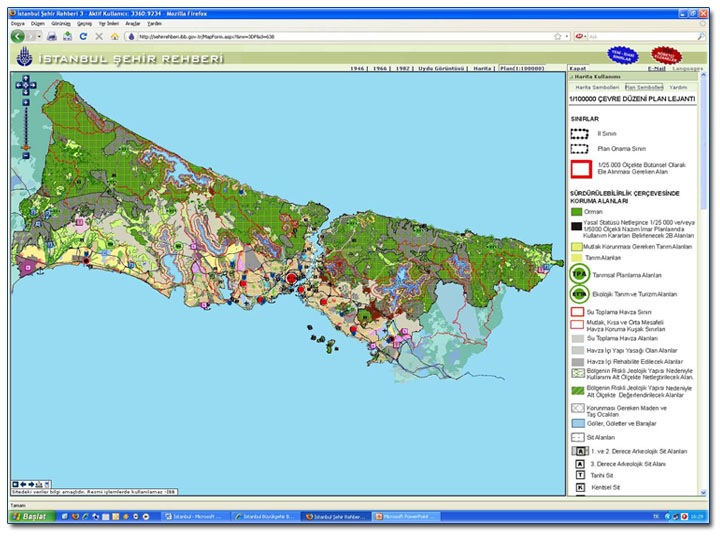
Task: Click Kapat to close the side panel
Action: 577,68
